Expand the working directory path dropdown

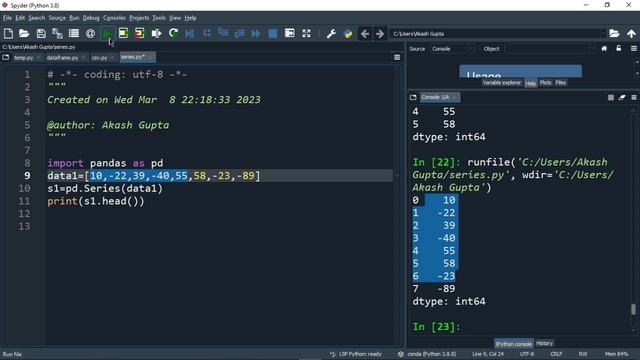(x=602, y=33)
